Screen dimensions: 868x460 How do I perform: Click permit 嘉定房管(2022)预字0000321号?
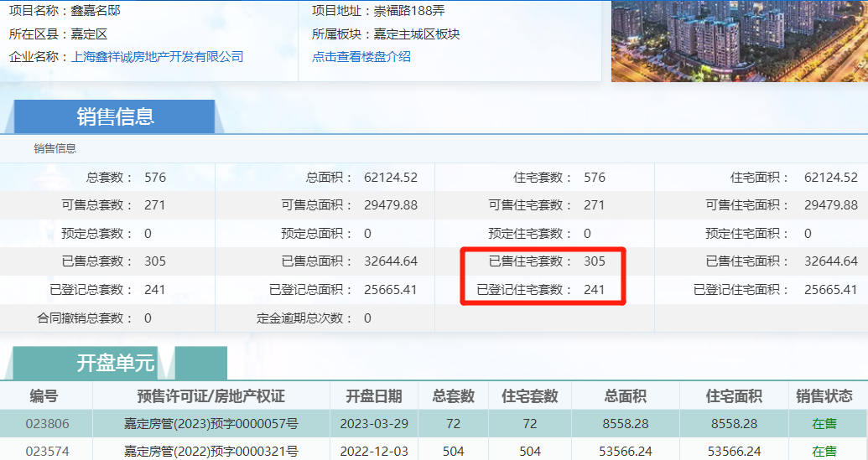point(211,451)
